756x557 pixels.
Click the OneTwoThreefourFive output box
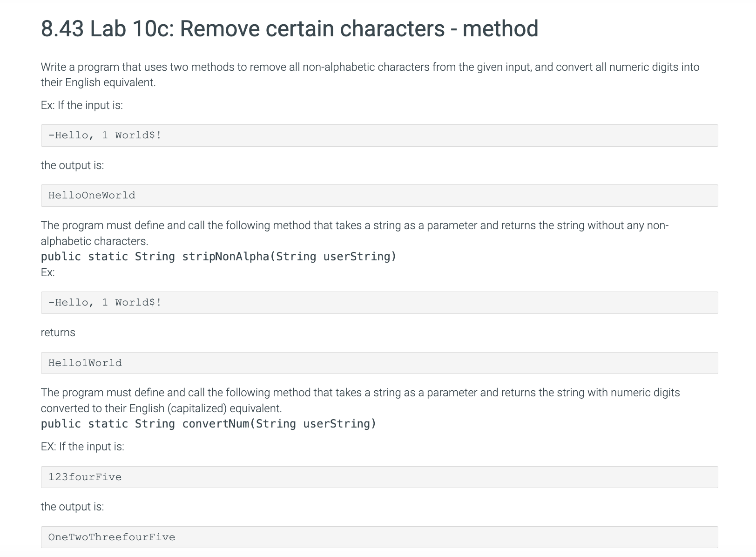379,537
